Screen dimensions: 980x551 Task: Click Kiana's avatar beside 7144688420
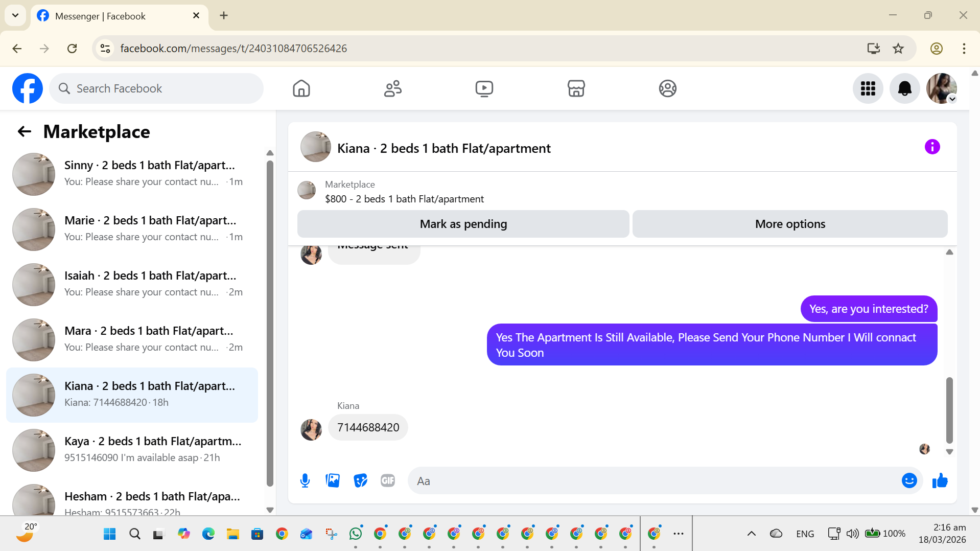pyautogui.click(x=311, y=429)
